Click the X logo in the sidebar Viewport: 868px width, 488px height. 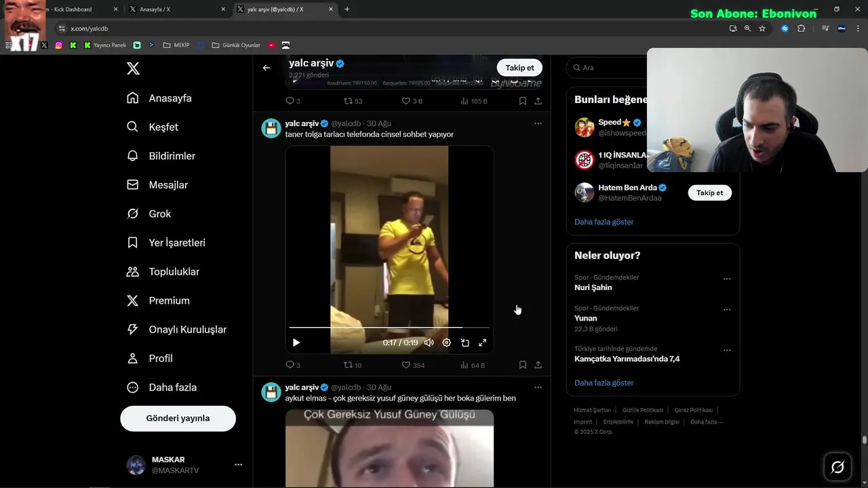(x=133, y=68)
